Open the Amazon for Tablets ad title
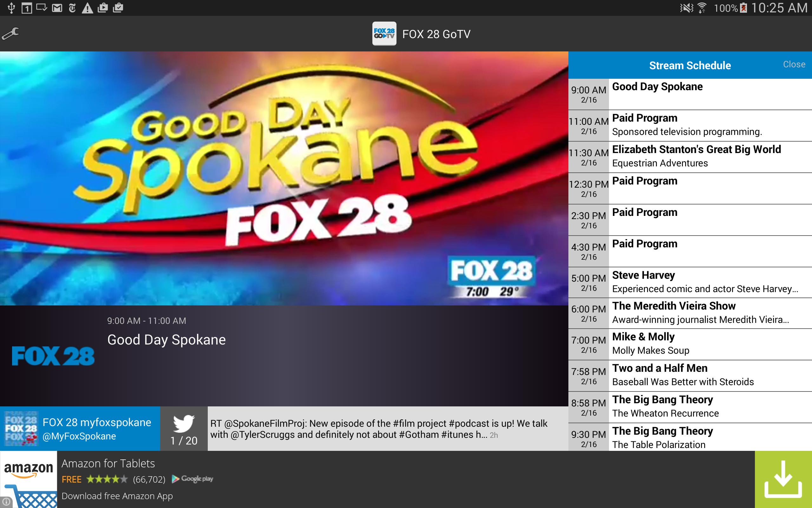Screen dimensions: 812x508 pos(108,464)
